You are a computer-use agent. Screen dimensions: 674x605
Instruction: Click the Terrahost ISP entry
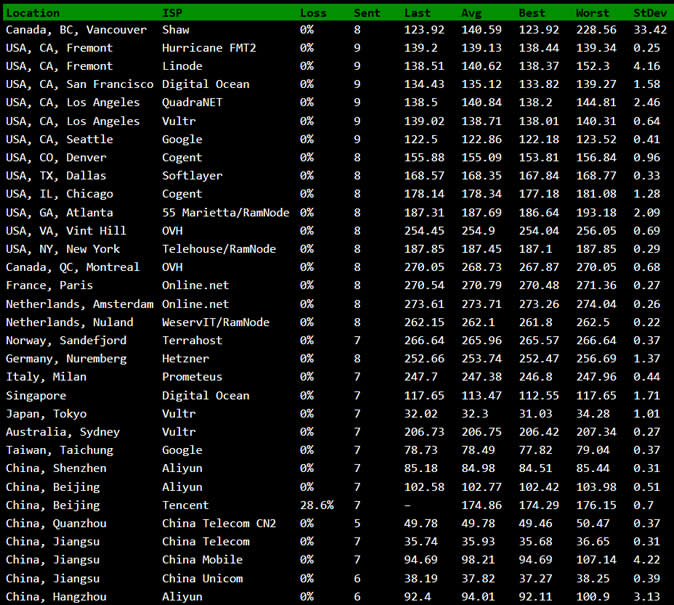click(192, 340)
